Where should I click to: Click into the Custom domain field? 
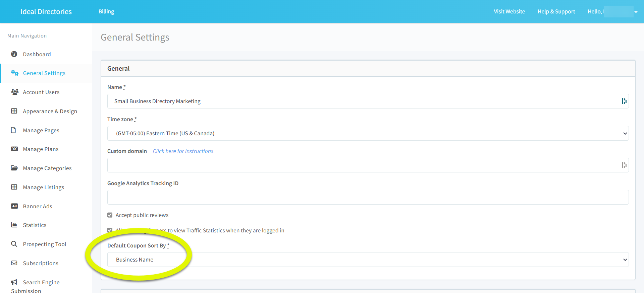pyautogui.click(x=362, y=165)
